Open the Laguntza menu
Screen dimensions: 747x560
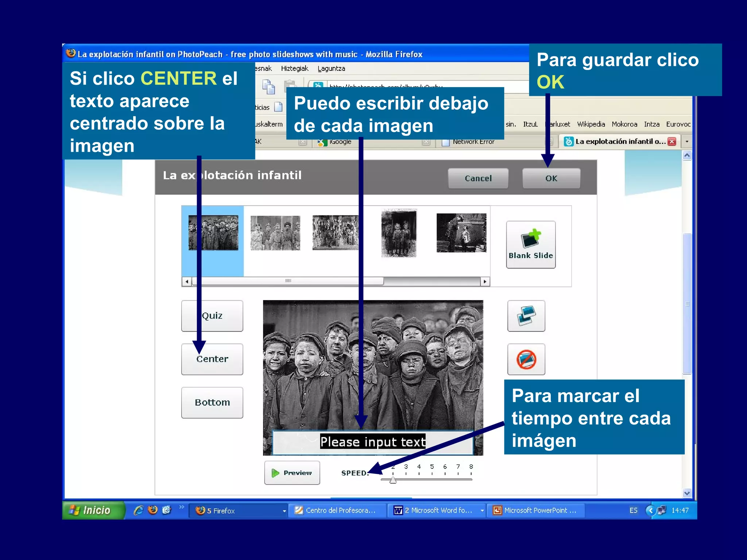pos(331,69)
